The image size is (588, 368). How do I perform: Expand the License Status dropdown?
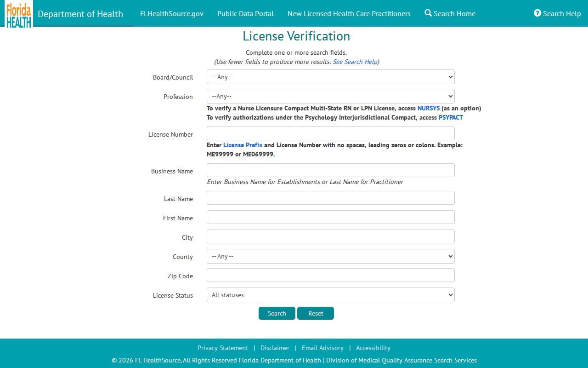(331, 295)
